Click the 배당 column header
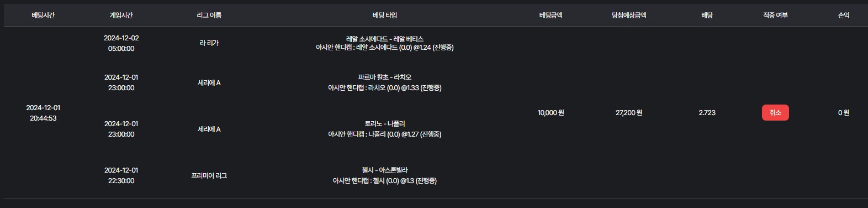Image resolution: width=868 pixels, height=208 pixels. click(707, 15)
